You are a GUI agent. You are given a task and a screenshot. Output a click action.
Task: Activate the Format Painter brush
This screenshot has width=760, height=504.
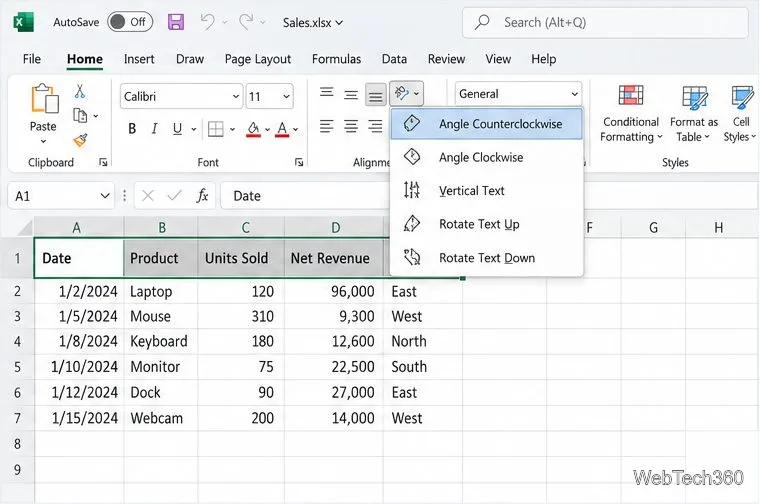point(80,141)
